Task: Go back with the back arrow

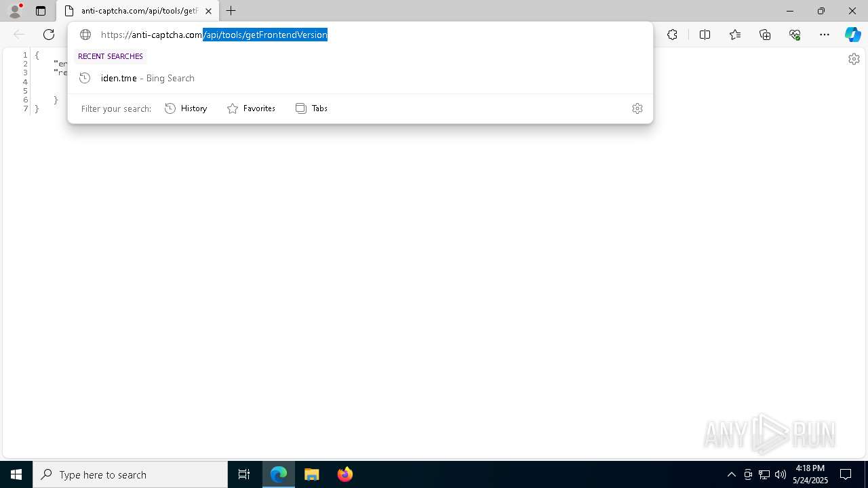Action: pyautogui.click(x=19, y=35)
